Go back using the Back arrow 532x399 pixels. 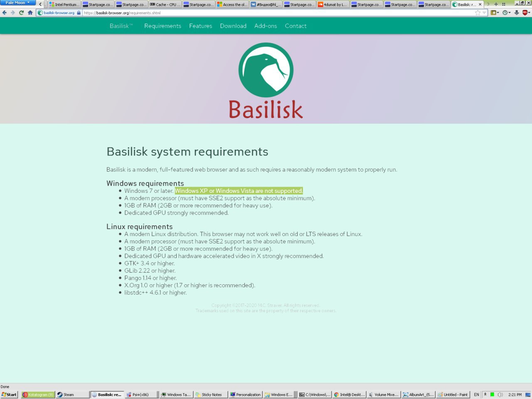[x=5, y=12]
